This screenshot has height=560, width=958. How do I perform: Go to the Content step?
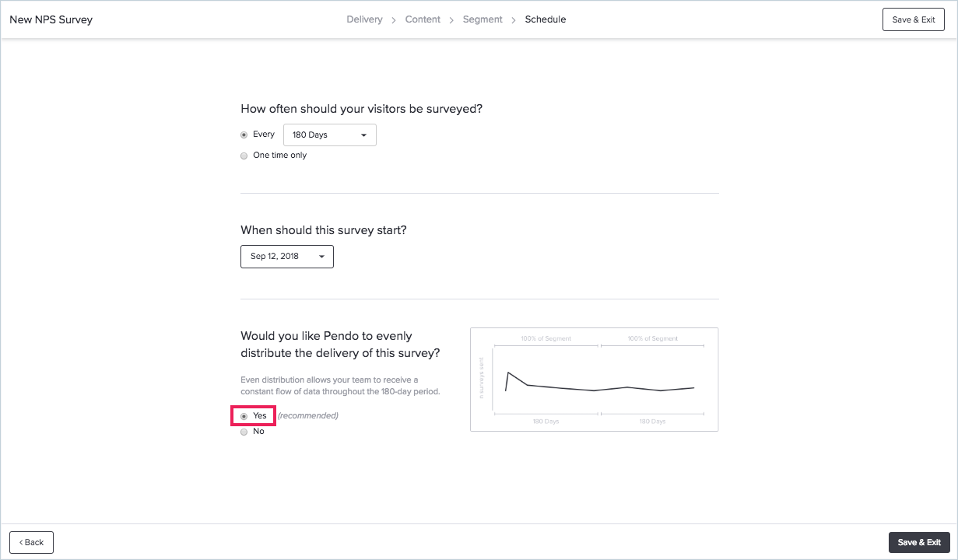click(423, 19)
